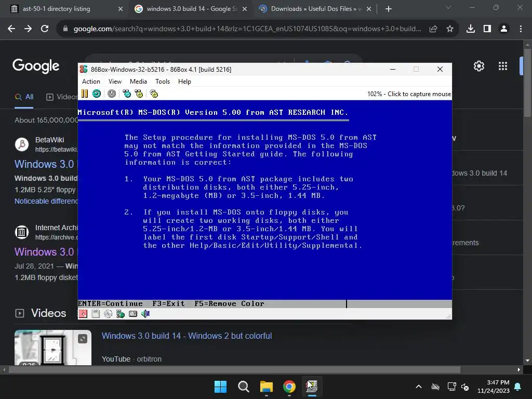Image resolution: width=532 pixels, height=399 pixels.
Task: Open taskbar clock showing 3:47 PM
Action: point(494,387)
